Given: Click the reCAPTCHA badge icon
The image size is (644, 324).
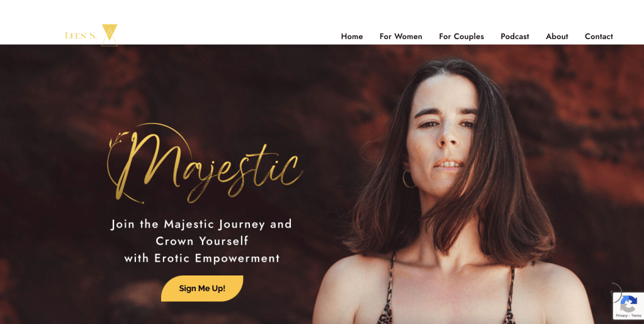Looking at the screenshot, I should tap(628, 303).
